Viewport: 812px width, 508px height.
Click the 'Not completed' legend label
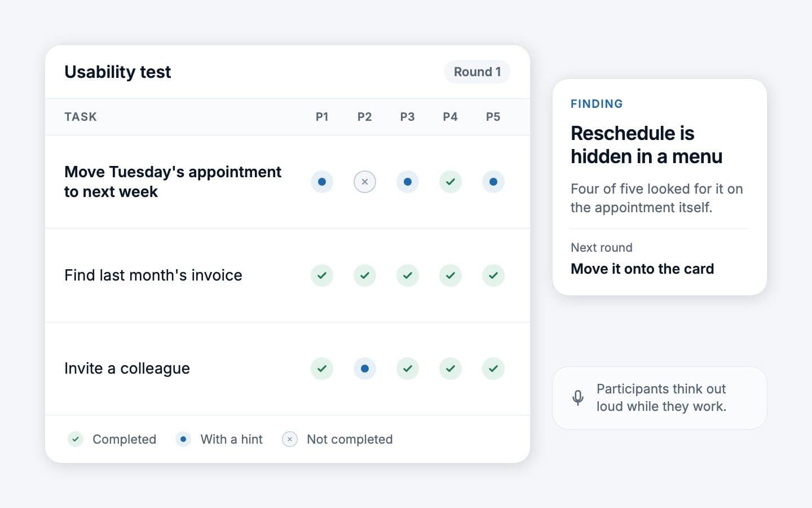click(x=350, y=439)
